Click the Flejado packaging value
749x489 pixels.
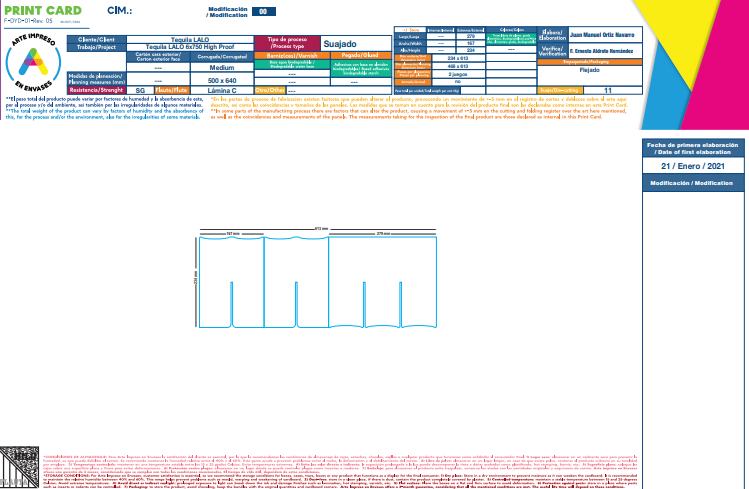(x=589, y=70)
